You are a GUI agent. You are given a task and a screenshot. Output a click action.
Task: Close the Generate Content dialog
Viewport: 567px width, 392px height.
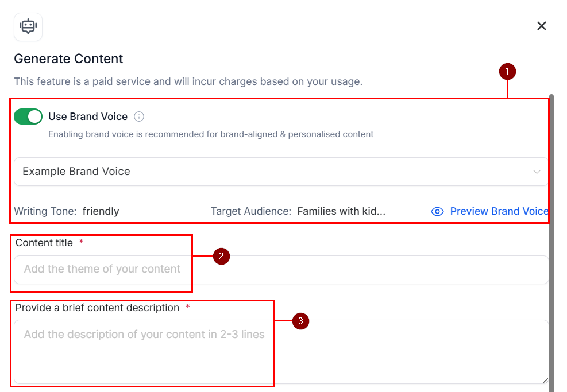pos(541,26)
